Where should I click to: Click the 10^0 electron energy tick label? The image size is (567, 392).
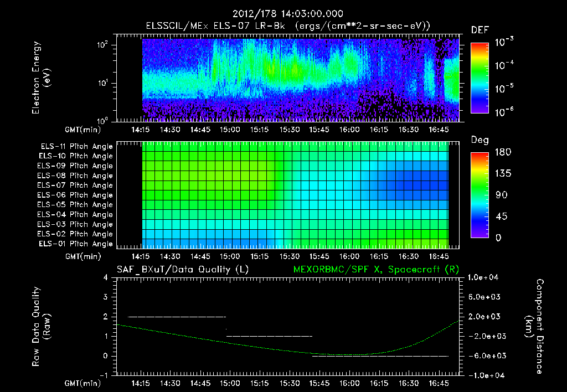[x=102, y=120]
